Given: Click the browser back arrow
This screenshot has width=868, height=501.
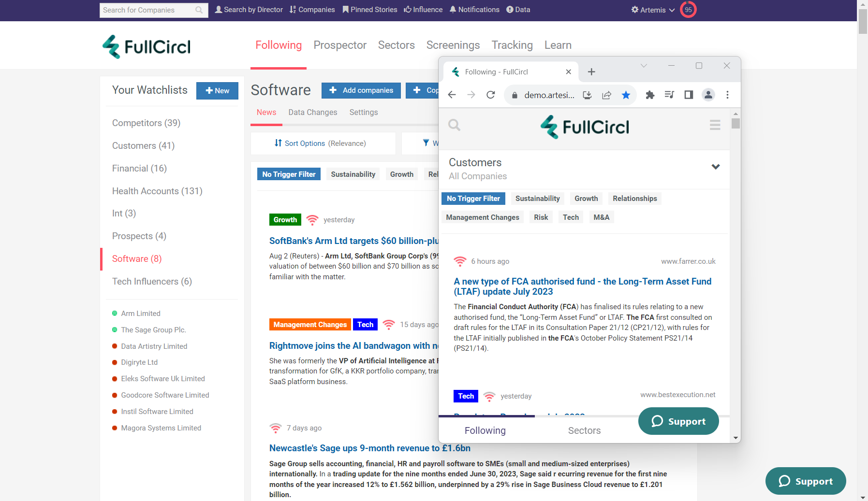Looking at the screenshot, I should [x=452, y=95].
